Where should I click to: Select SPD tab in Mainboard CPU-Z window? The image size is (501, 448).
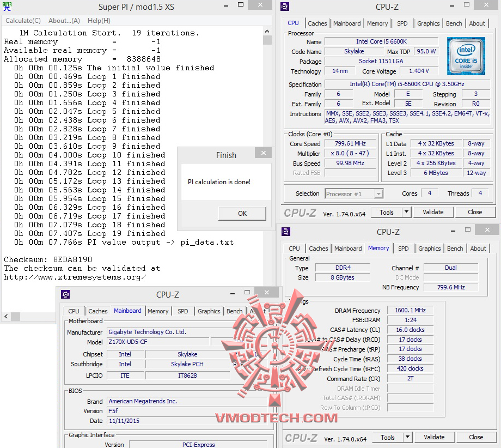(183, 311)
